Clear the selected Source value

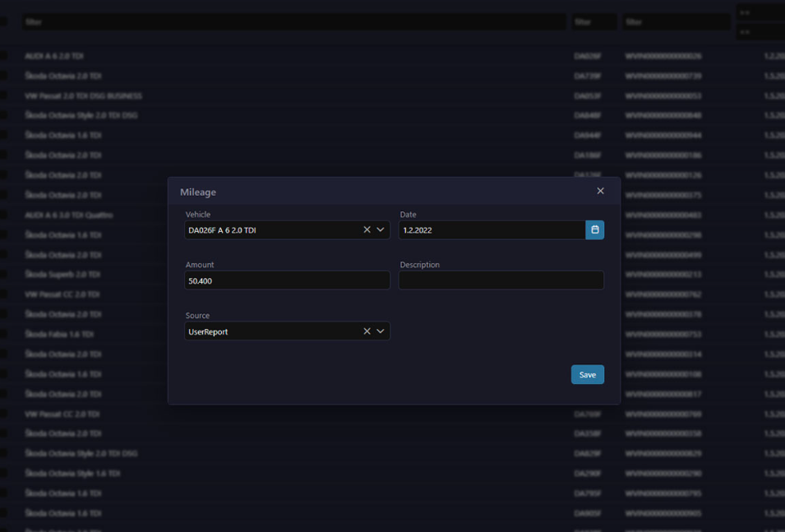tap(367, 331)
